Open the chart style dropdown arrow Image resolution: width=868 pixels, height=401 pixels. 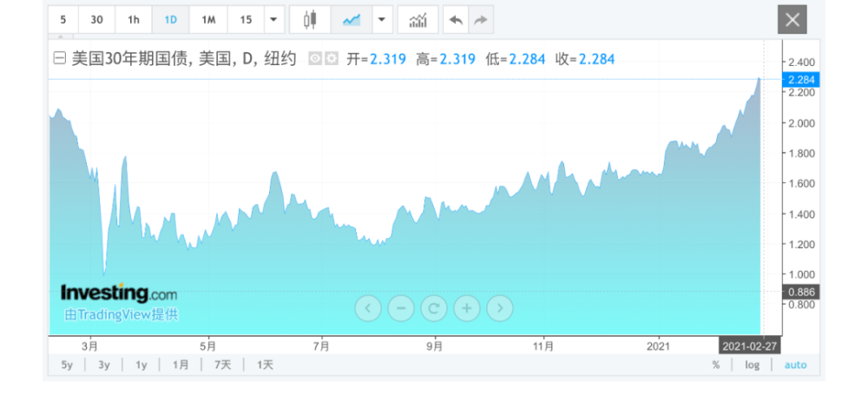pos(382,20)
